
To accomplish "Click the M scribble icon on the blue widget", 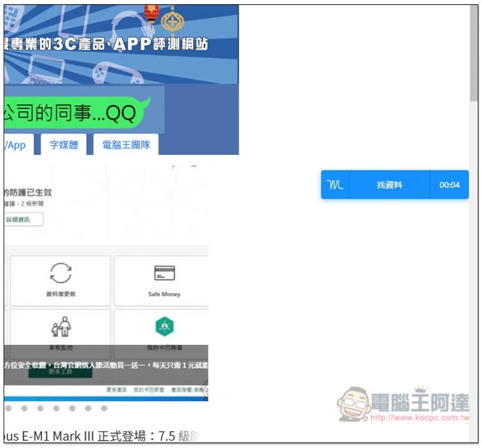I will pos(335,185).
